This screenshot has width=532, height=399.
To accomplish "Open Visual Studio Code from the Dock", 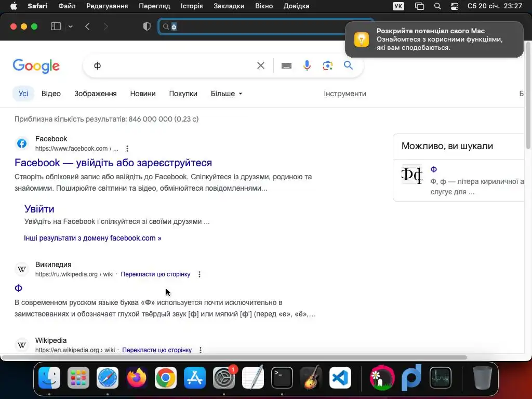I will pos(340,378).
